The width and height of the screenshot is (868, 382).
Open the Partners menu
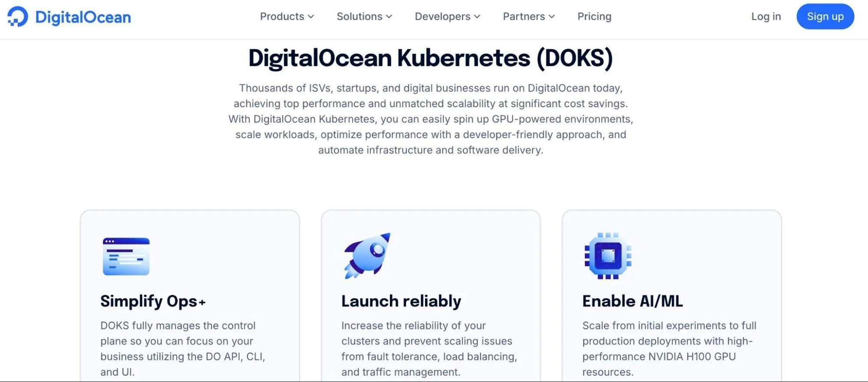pyautogui.click(x=529, y=16)
